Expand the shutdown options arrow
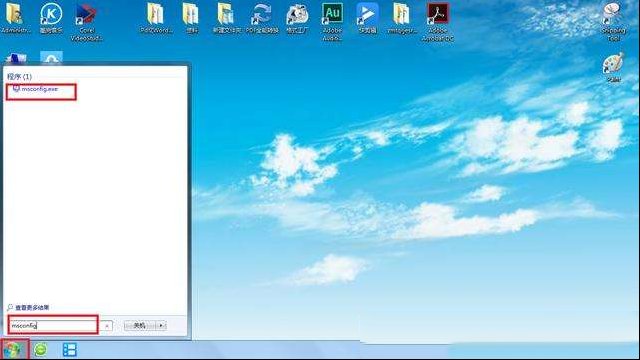Screen dimensions: 640x360 (161, 325)
